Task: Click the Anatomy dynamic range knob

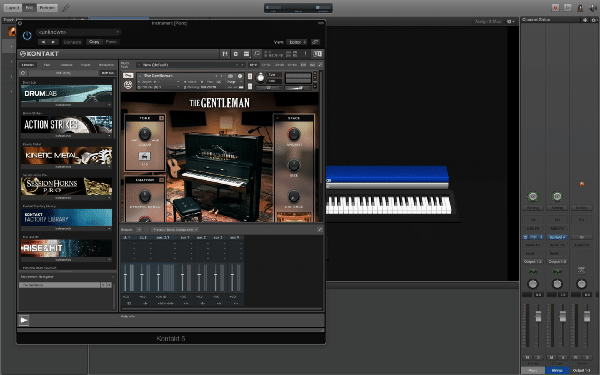Action: [x=145, y=196]
